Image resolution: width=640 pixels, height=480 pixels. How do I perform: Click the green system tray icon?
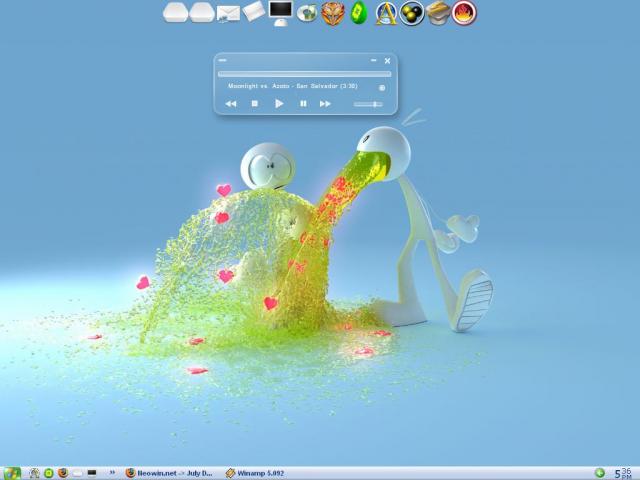pyautogui.click(x=600, y=473)
